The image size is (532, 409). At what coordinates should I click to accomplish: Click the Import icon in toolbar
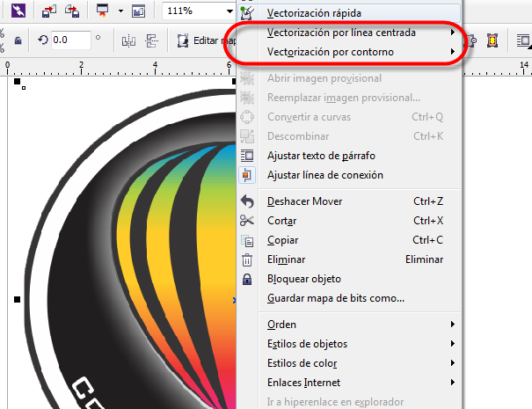[49, 11]
